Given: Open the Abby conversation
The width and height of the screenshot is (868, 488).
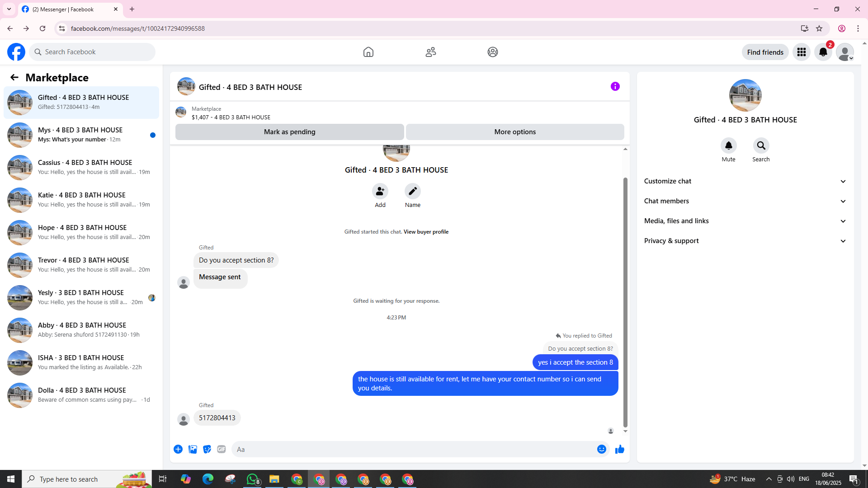Looking at the screenshot, I should click(81, 330).
